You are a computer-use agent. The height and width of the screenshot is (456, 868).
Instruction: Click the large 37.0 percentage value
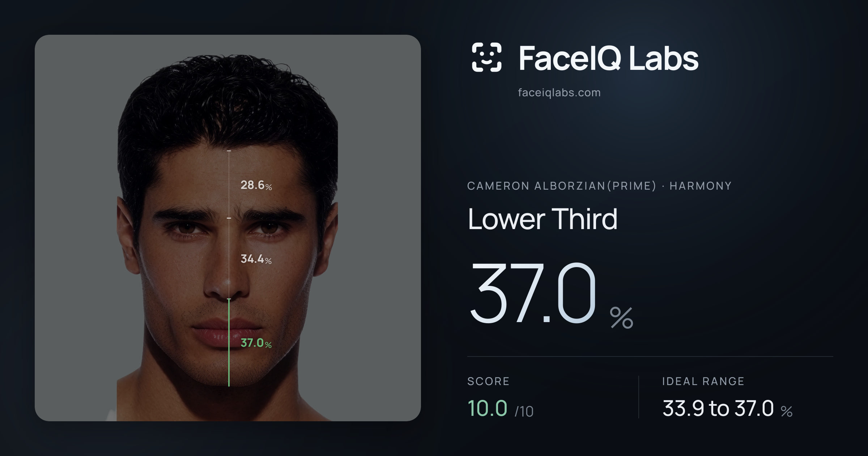pos(532,293)
